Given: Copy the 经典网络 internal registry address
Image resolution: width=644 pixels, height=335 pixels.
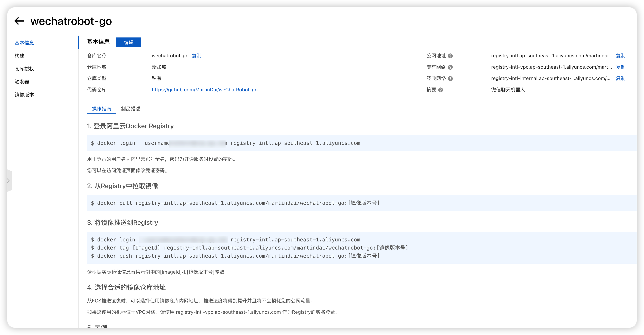Looking at the screenshot, I should pyautogui.click(x=621, y=78).
